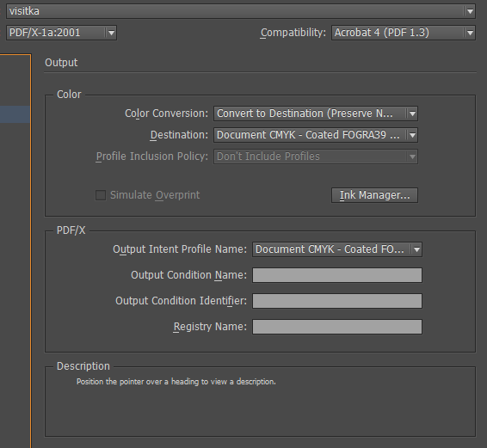Open the visitka preset dropdown
This screenshot has height=448, width=487.
tap(241, 11)
